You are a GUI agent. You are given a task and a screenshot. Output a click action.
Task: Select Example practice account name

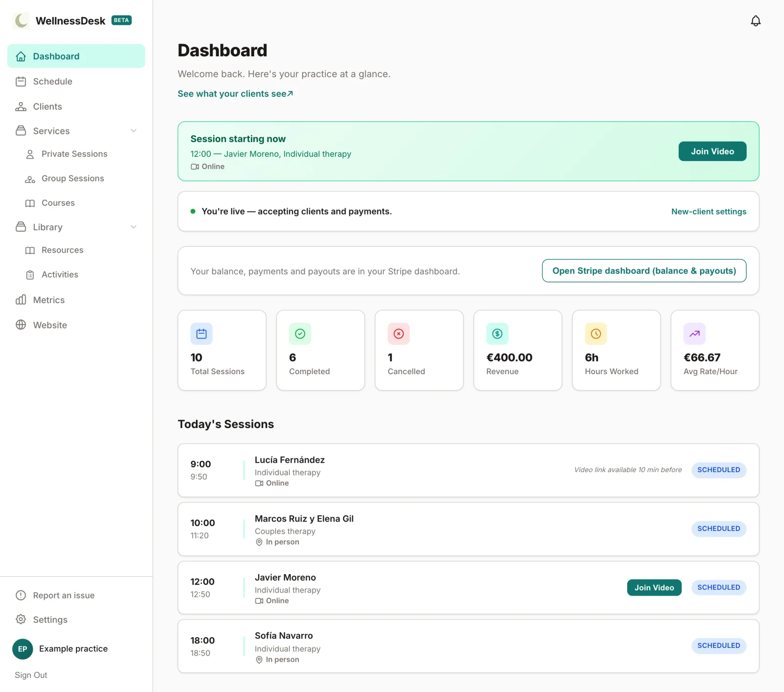click(x=73, y=649)
